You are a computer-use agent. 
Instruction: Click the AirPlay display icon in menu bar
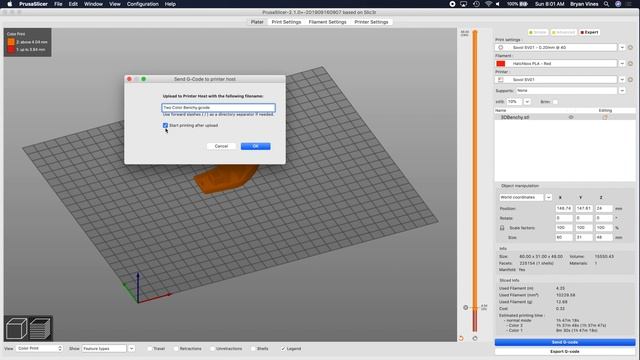(x=464, y=4)
